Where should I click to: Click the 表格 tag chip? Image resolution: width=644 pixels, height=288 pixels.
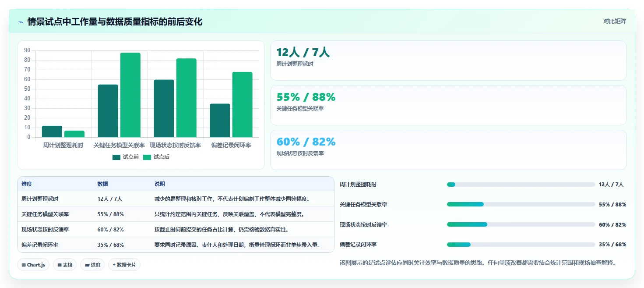click(x=65, y=265)
